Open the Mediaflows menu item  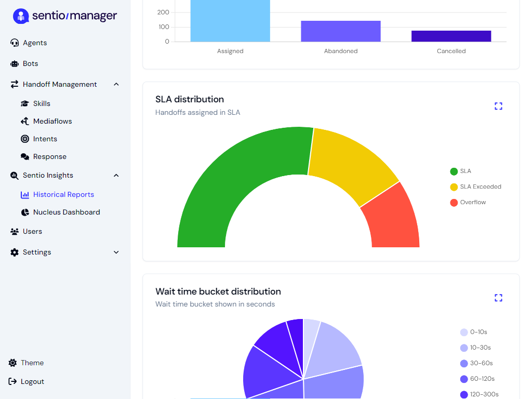[x=52, y=121]
